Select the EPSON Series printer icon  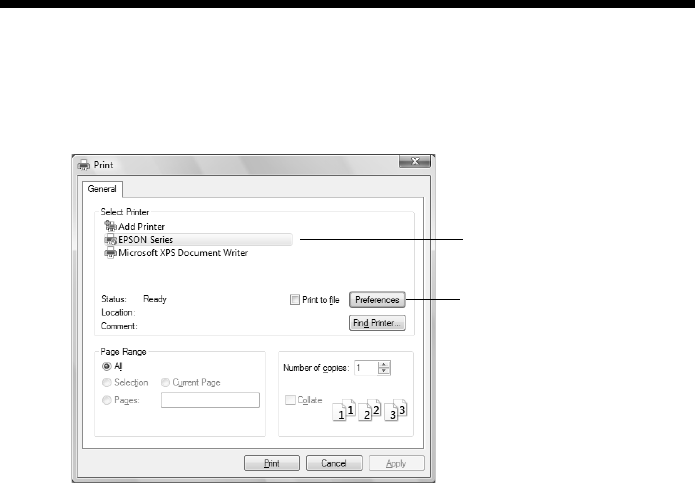[x=110, y=240]
